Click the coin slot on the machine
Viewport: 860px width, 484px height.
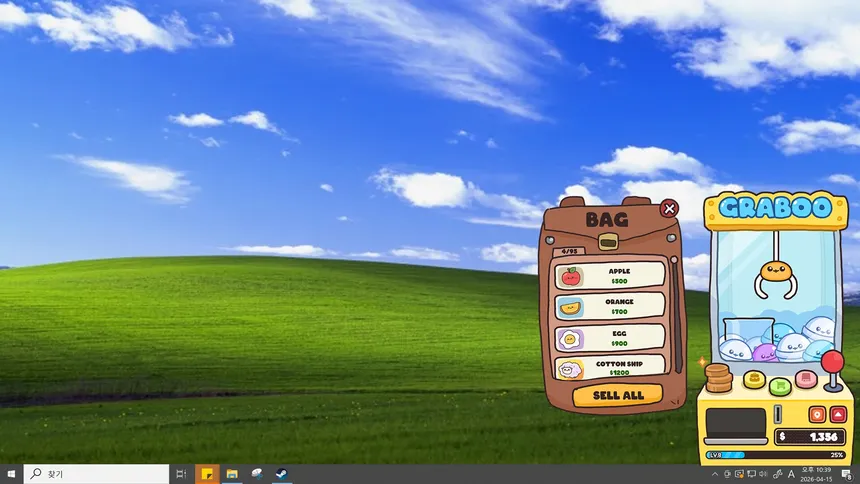tap(777, 414)
